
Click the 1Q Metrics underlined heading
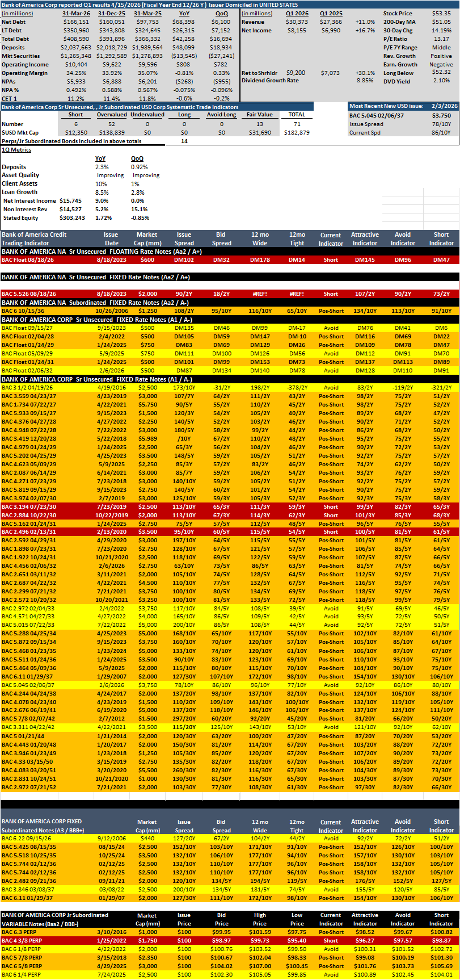pyautogui.click(x=16, y=150)
